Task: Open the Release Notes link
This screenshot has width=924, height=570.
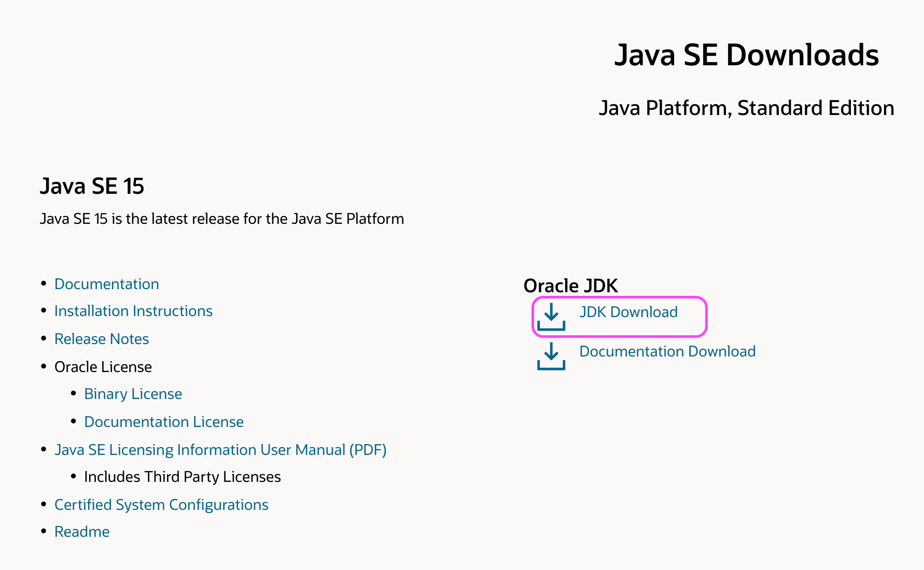Action: click(102, 339)
